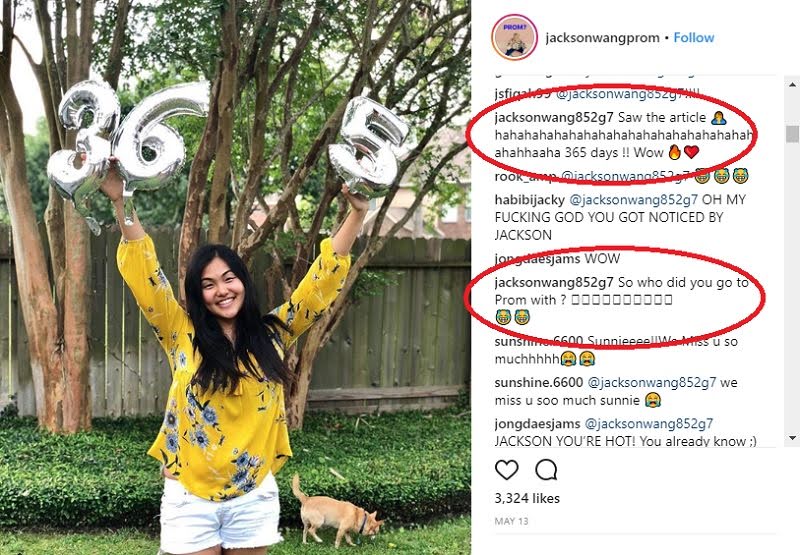Open the rook_amp commenter profile
Image resolution: width=800 pixels, height=555 pixels.
point(526,177)
